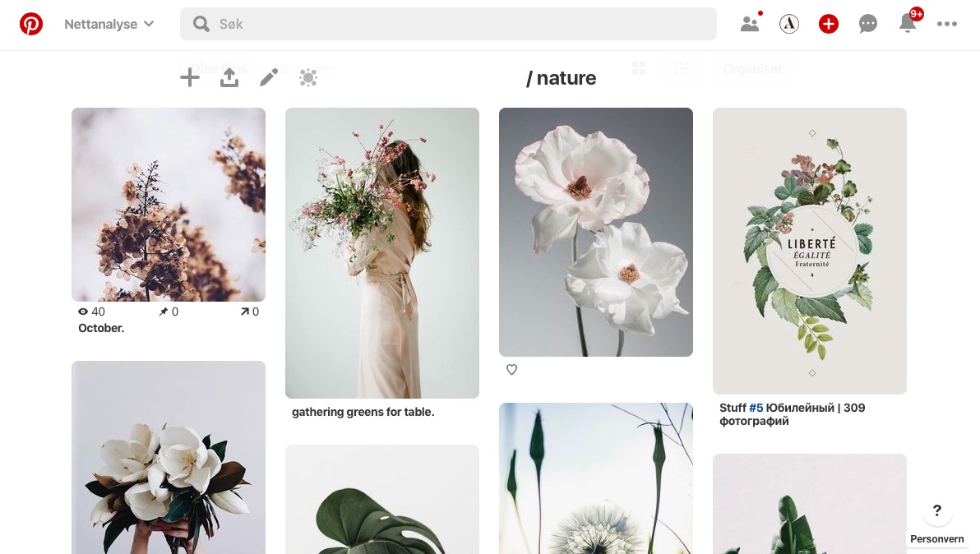Select the faded compact grid view icon

(682, 68)
